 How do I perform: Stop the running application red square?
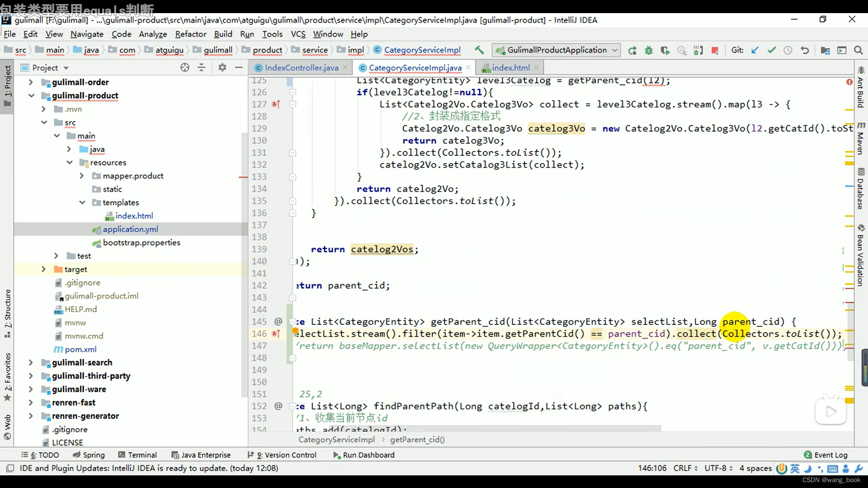[x=715, y=51]
